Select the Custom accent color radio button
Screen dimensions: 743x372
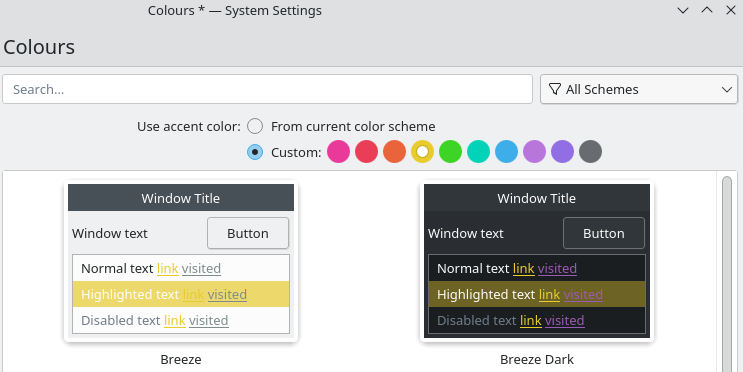[255, 152]
